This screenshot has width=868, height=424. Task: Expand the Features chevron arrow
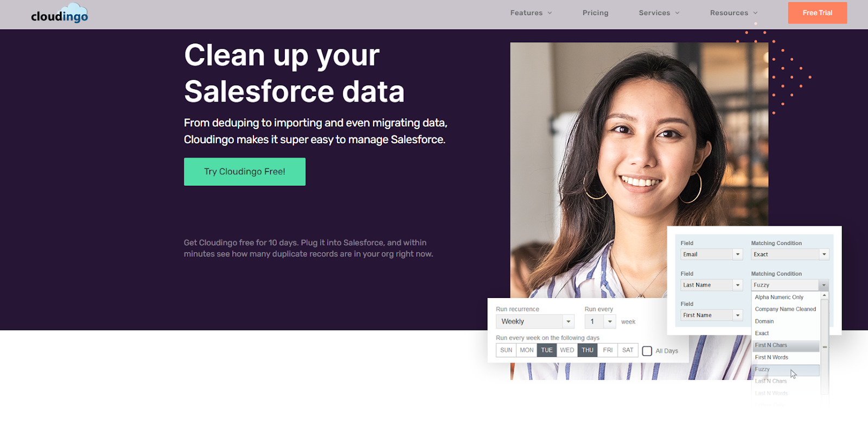click(550, 13)
